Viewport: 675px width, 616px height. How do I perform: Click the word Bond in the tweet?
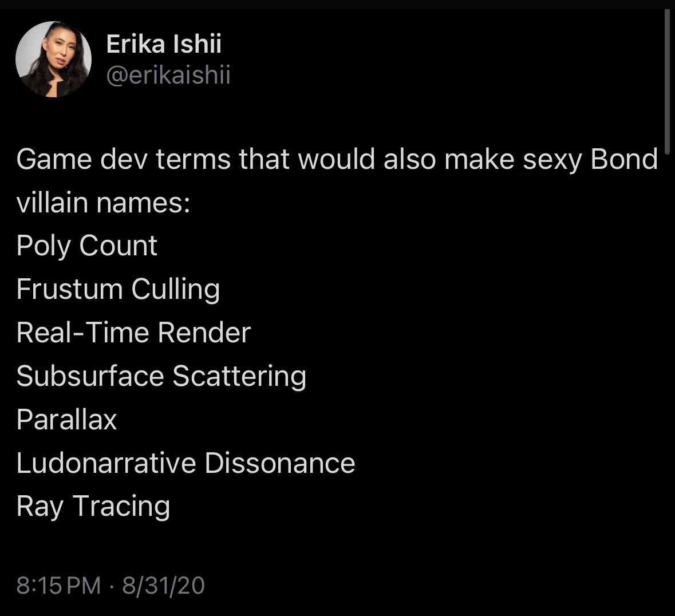point(624,159)
